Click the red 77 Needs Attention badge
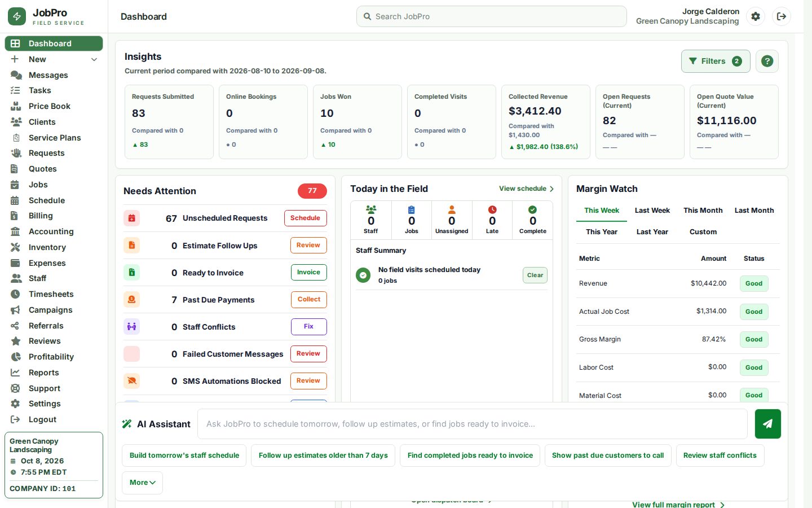This screenshot has height=508, width=812. pos(312,191)
